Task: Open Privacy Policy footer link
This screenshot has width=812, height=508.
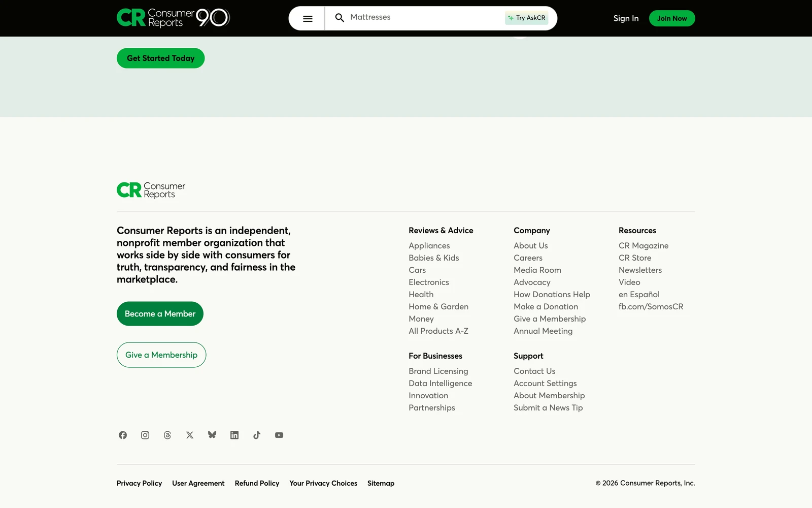Action: point(139,484)
